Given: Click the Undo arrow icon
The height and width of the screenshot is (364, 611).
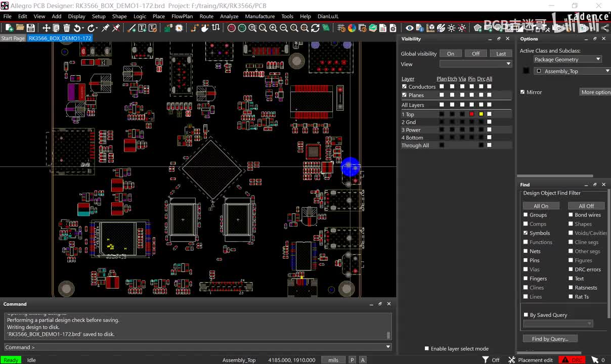Looking at the screenshot, I should click(x=78, y=28).
